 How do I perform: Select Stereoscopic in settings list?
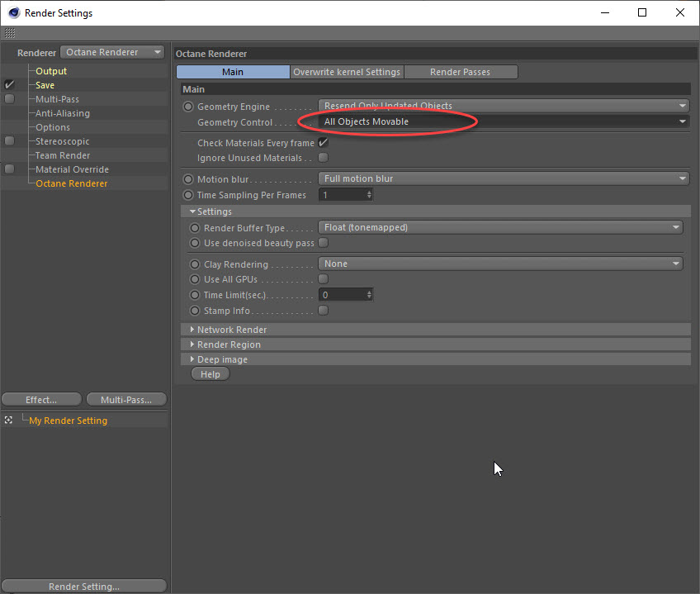click(x=63, y=141)
